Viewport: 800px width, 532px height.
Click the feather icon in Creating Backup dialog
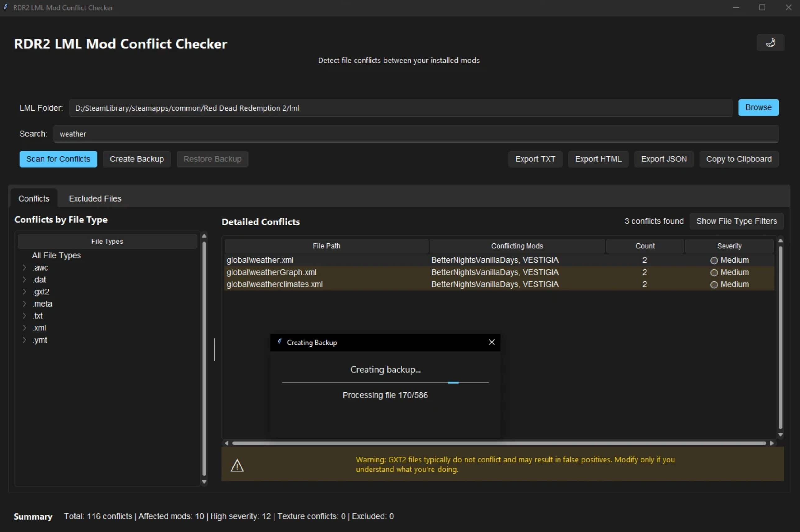click(x=279, y=342)
